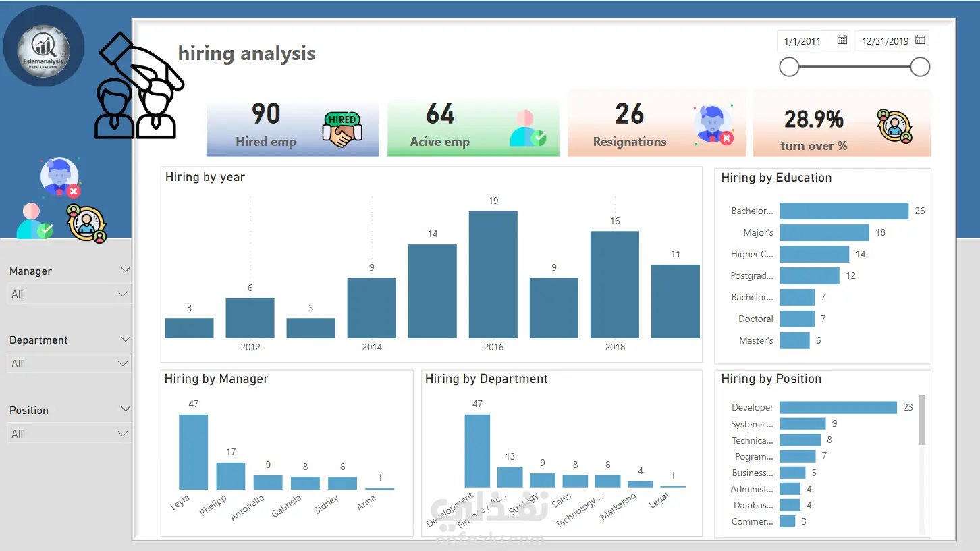Click the Marketing department bar
This screenshot has height=551, width=980.
641,484
